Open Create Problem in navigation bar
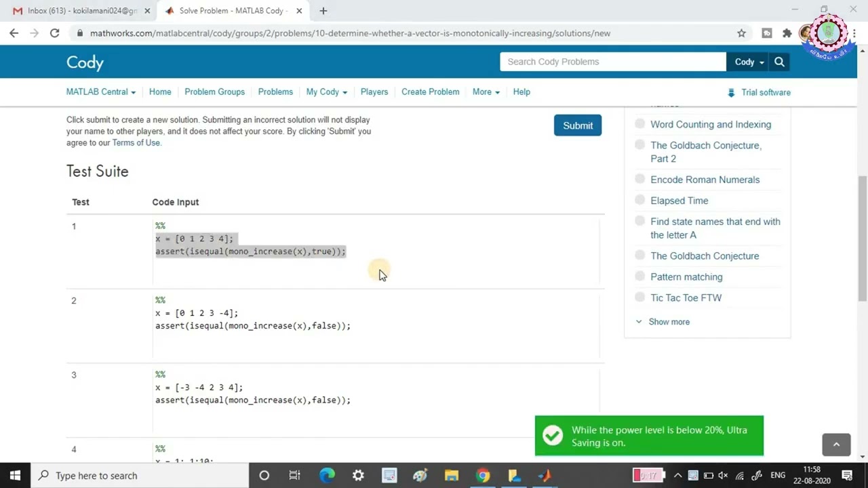The height and width of the screenshot is (488, 868). [x=430, y=91]
